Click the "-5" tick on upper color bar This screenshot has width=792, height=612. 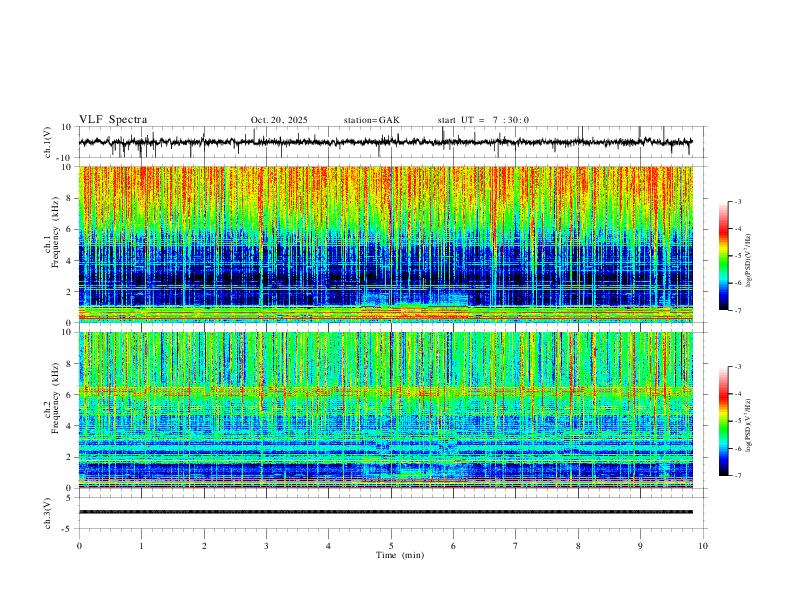pos(737,256)
